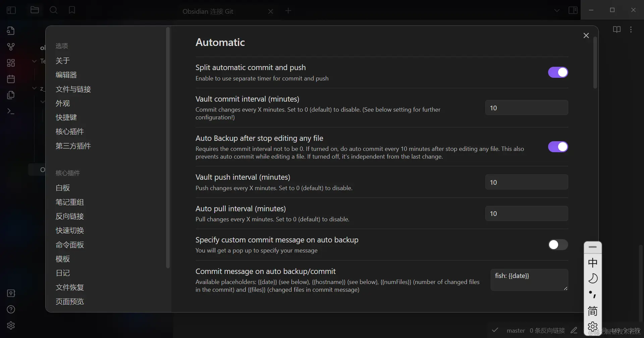Click the Git checkmark status icon
The width and height of the screenshot is (644, 338).
click(x=495, y=330)
